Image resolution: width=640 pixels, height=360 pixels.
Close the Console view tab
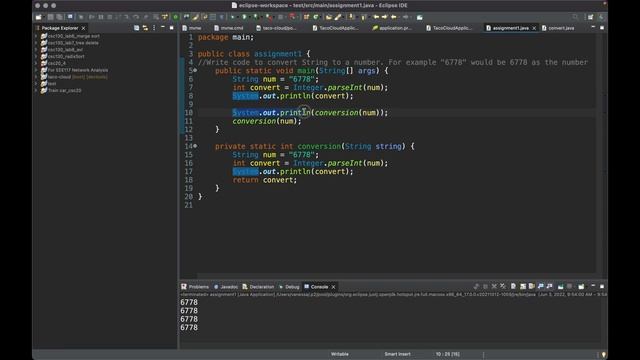[x=333, y=287]
